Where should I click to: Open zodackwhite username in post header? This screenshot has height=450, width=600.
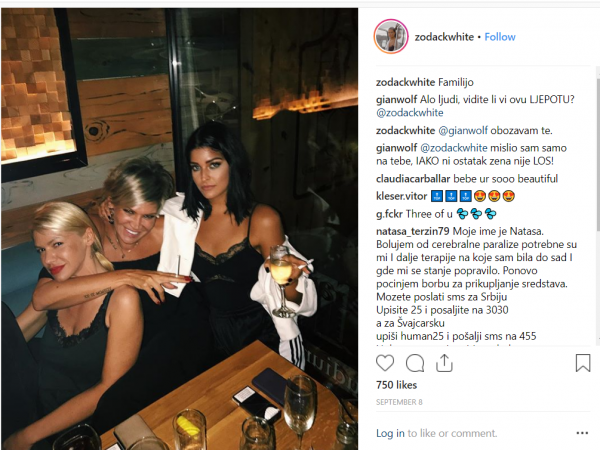point(444,37)
